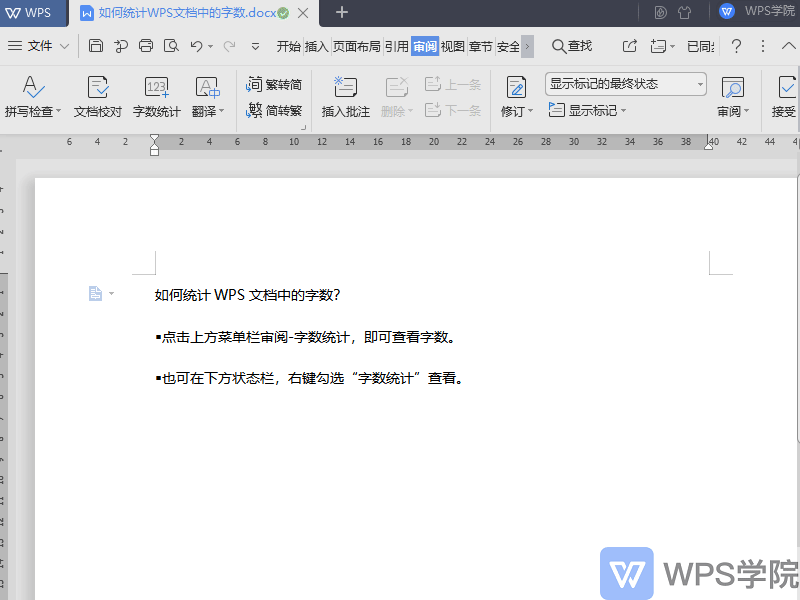
Task: Expand the 拼写检查 dropdown arrow
Action: (x=56, y=111)
